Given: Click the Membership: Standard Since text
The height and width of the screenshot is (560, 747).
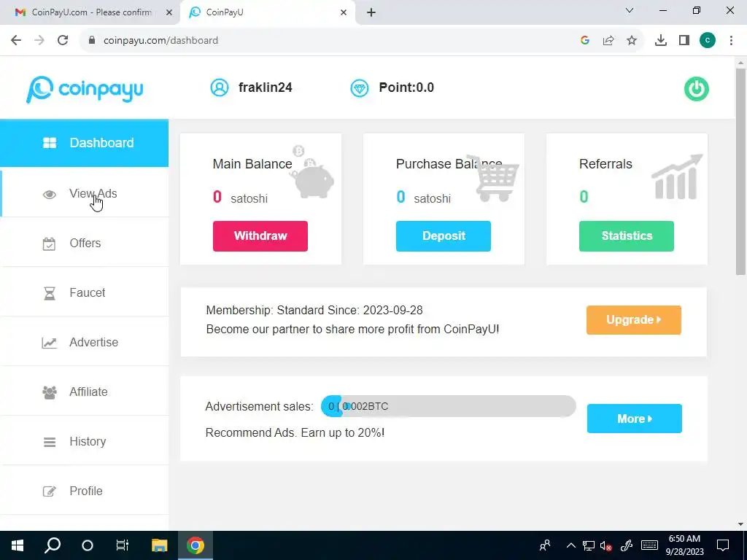Looking at the screenshot, I should (314, 310).
